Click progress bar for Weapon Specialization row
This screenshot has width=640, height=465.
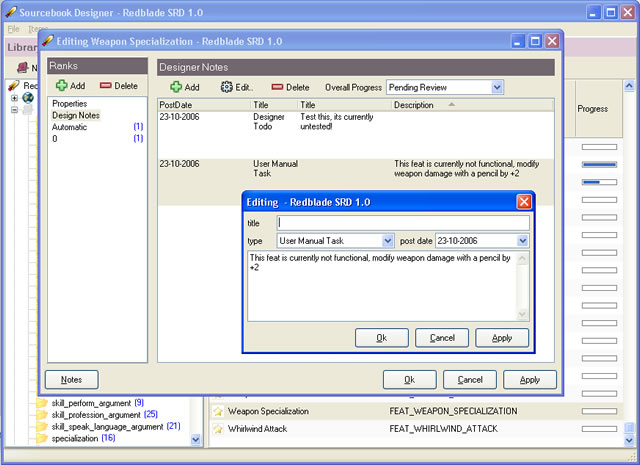point(599,411)
